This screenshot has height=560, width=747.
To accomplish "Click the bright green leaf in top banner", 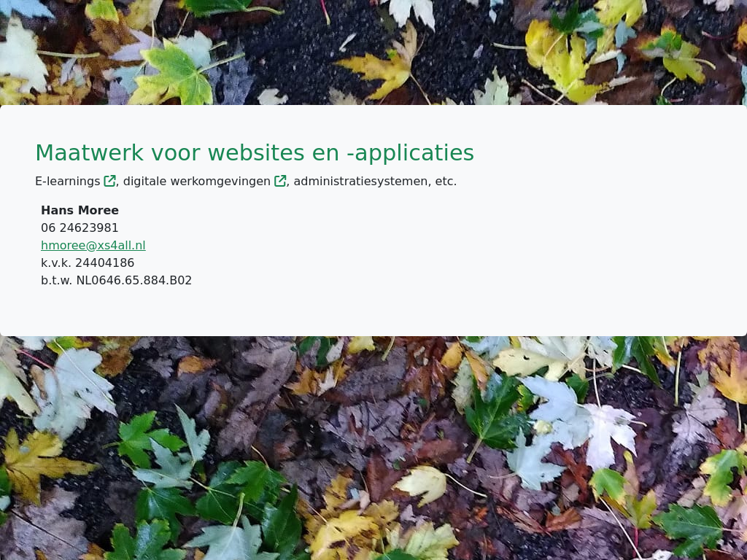I will tap(175, 74).
